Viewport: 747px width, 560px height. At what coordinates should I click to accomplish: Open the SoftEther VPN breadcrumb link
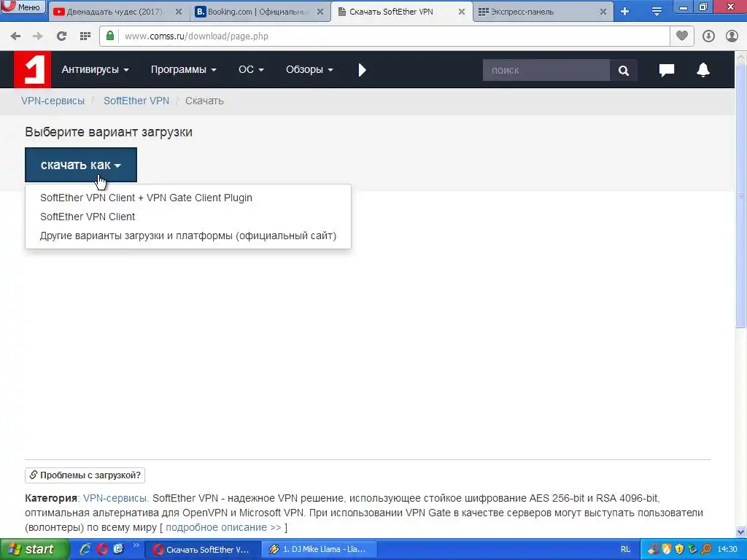click(x=136, y=101)
